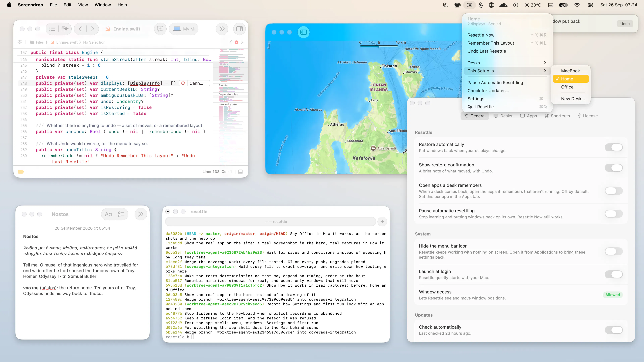Switch to the Shortcuts settings tab
644x362 pixels.
click(x=557, y=116)
